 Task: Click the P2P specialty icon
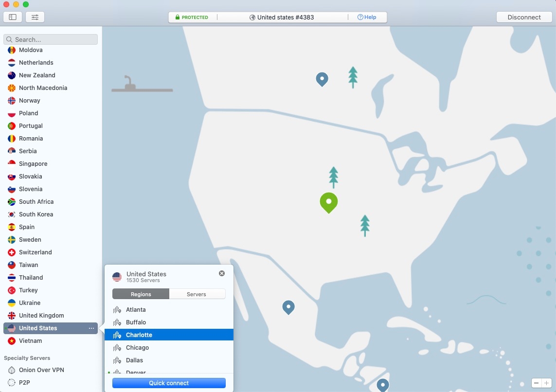pyautogui.click(x=12, y=382)
